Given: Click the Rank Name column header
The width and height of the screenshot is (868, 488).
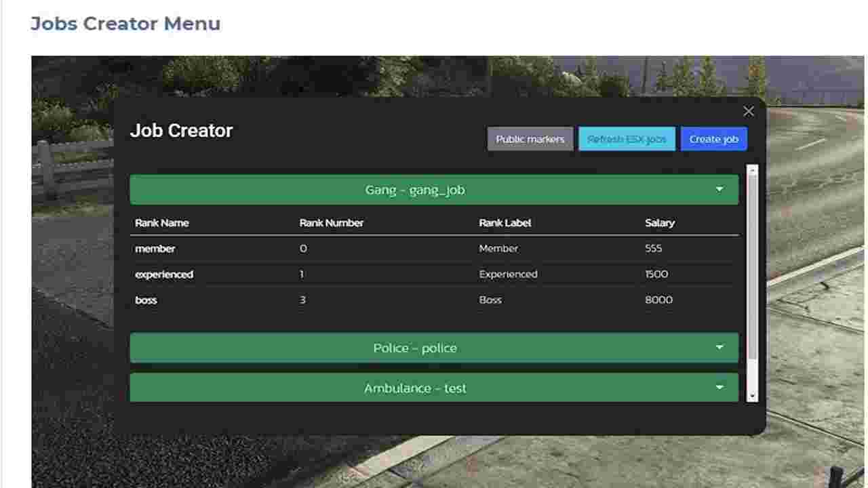Looking at the screenshot, I should (x=162, y=223).
